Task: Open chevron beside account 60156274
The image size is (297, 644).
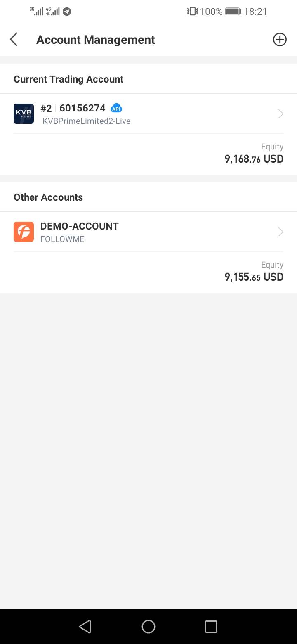Action: (281, 114)
